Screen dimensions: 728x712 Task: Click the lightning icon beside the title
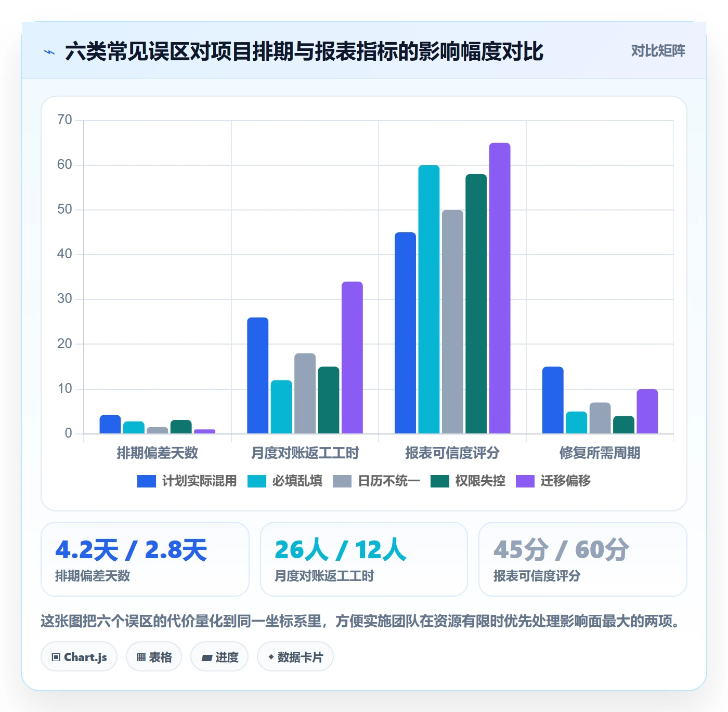click(49, 52)
